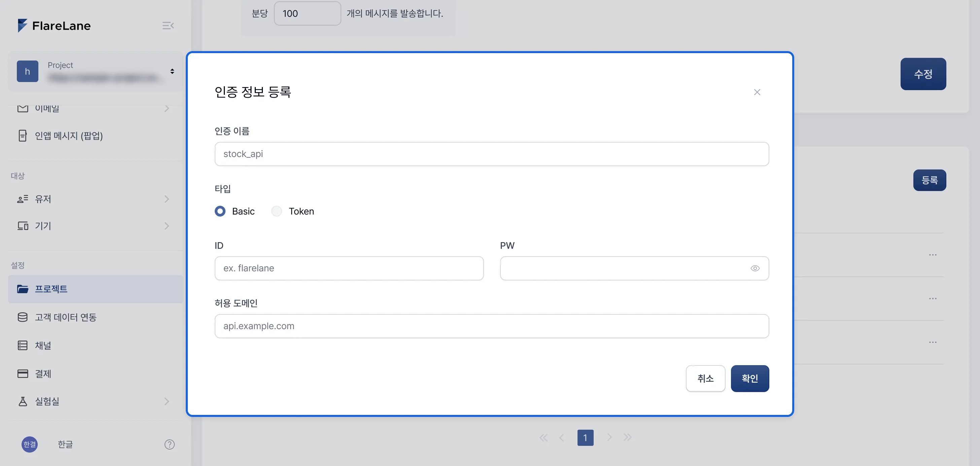Close the 인증 정보 등록 dialog

(757, 92)
